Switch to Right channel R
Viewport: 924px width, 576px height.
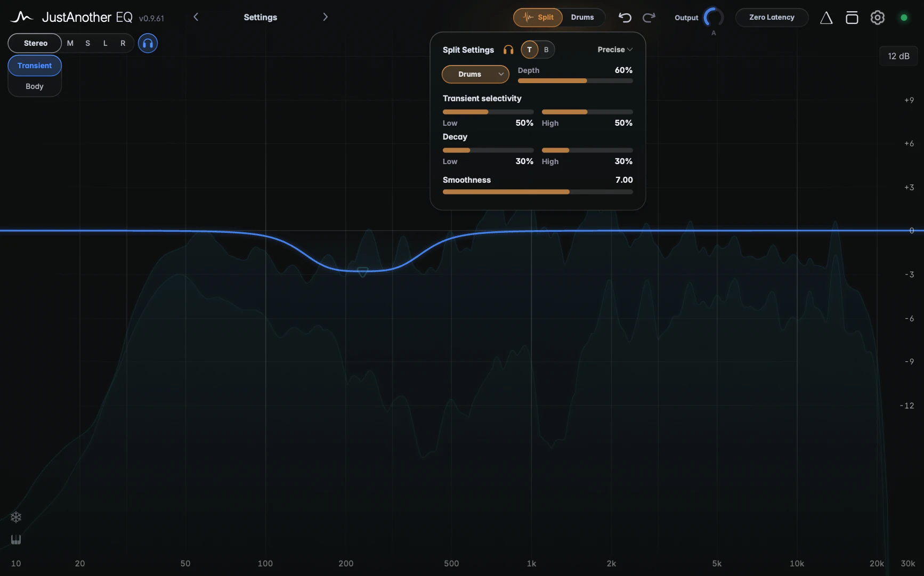pos(123,43)
